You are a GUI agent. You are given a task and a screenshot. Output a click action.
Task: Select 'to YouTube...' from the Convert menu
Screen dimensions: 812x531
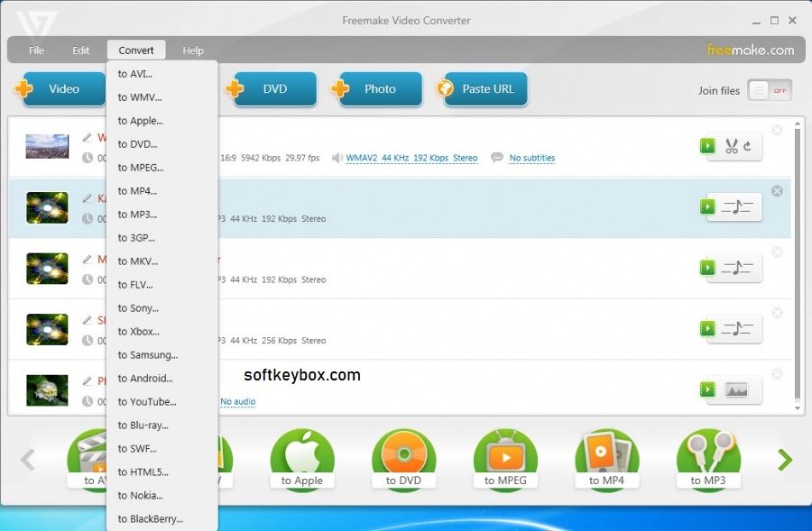(148, 401)
